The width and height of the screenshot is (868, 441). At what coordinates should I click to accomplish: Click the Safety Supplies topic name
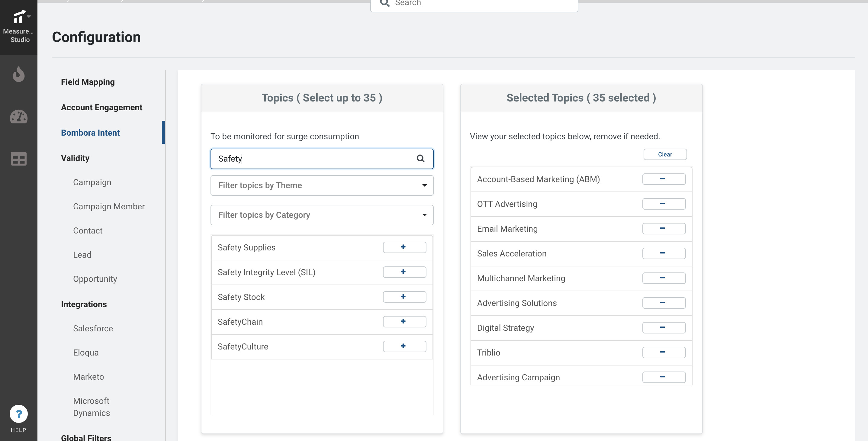pyautogui.click(x=246, y=247)
